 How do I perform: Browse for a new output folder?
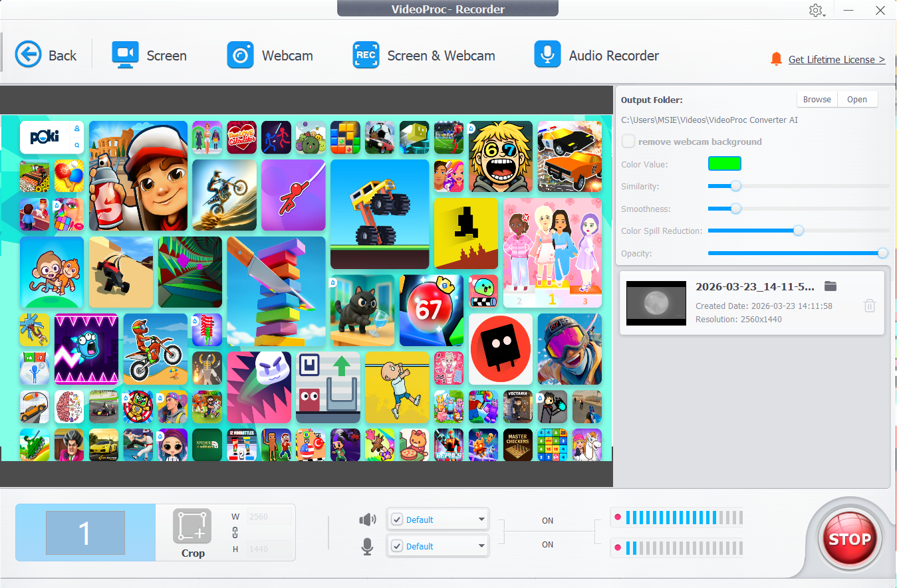[817, 100]
